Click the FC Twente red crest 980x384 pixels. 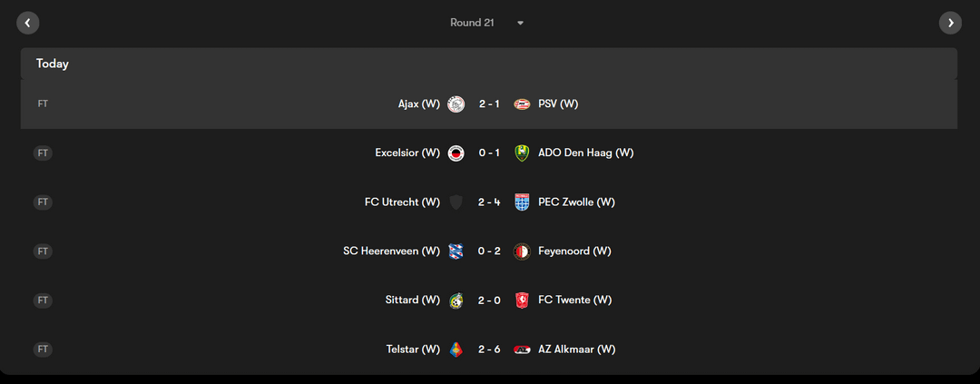coord(522,300)
